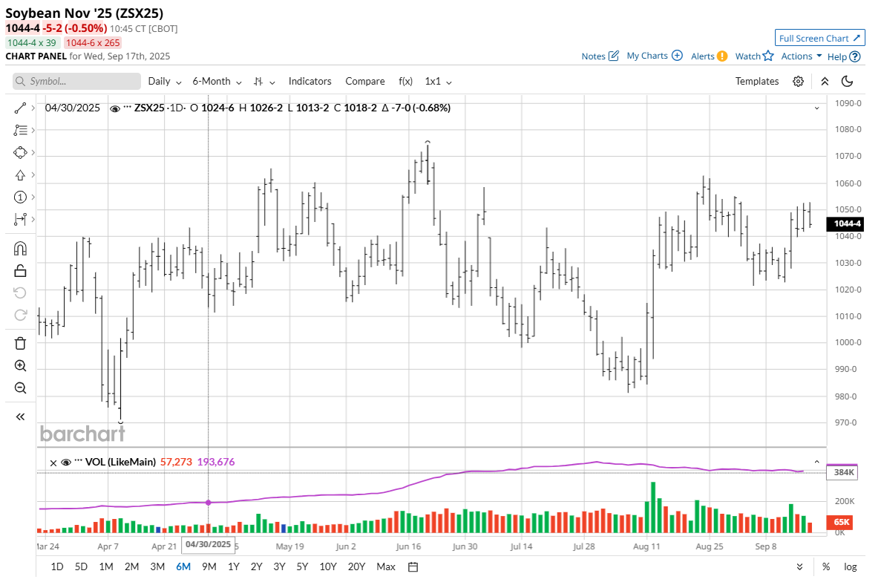Image resolution: width=884 pixels, height=588 pixels.
Task: Collapse the drawing tools sidebar
Action: (20, 416)
